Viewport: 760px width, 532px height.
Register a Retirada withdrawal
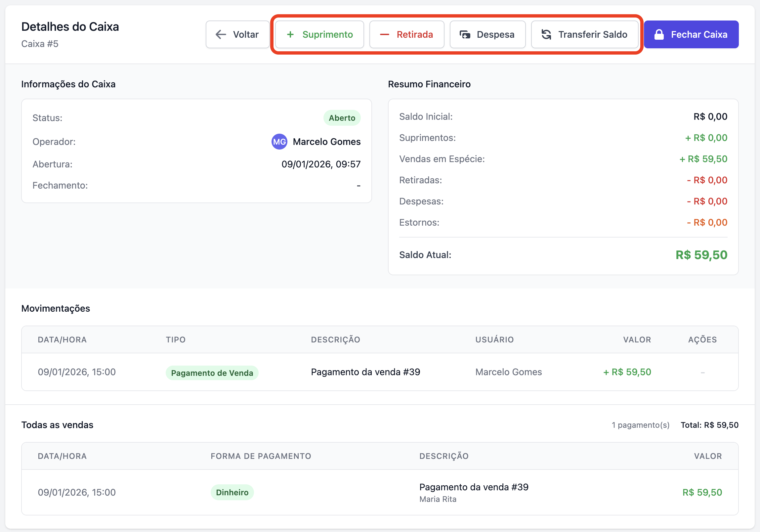407,34
